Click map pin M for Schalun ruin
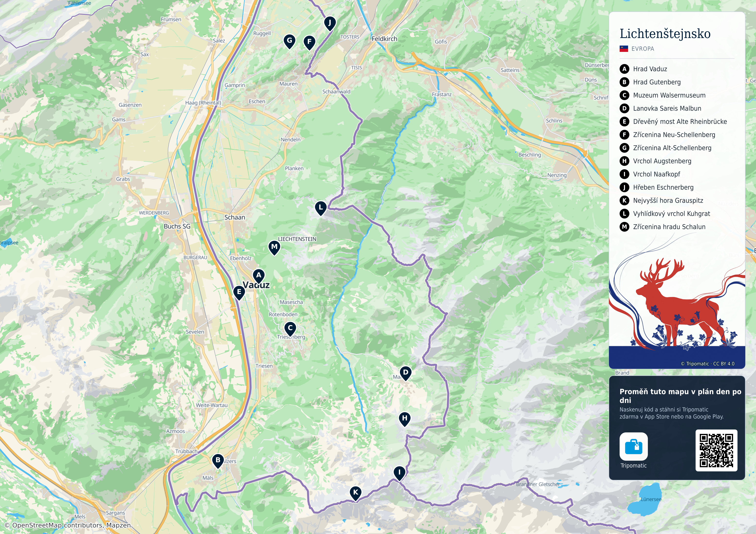756x534 pixels. click(x=274, y=248)
